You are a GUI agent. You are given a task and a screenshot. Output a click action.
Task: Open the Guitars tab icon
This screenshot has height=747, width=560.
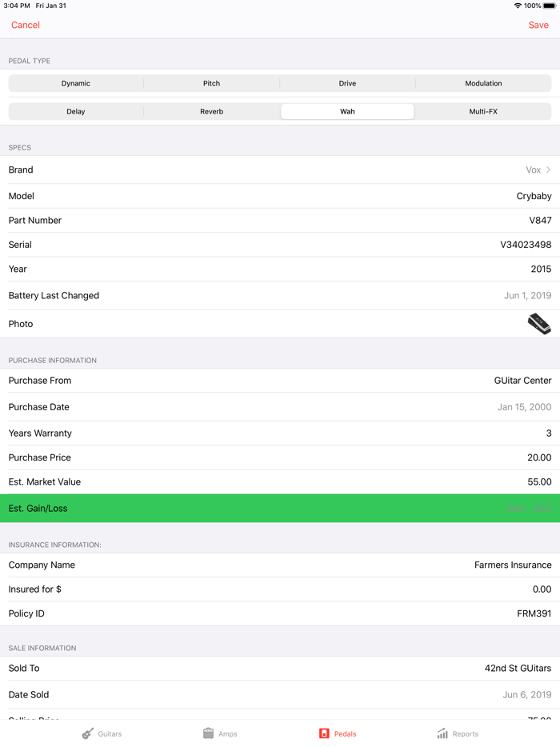(x=88, y=733)
